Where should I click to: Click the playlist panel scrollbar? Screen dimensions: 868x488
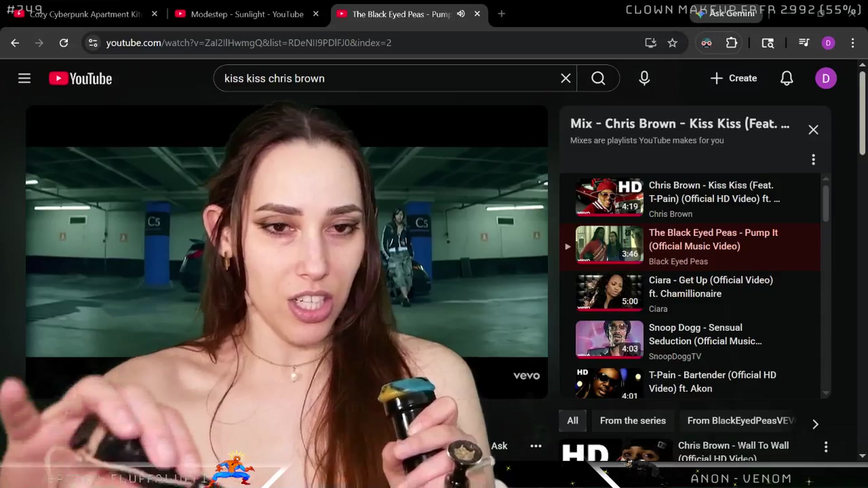[x=826, y=203]
